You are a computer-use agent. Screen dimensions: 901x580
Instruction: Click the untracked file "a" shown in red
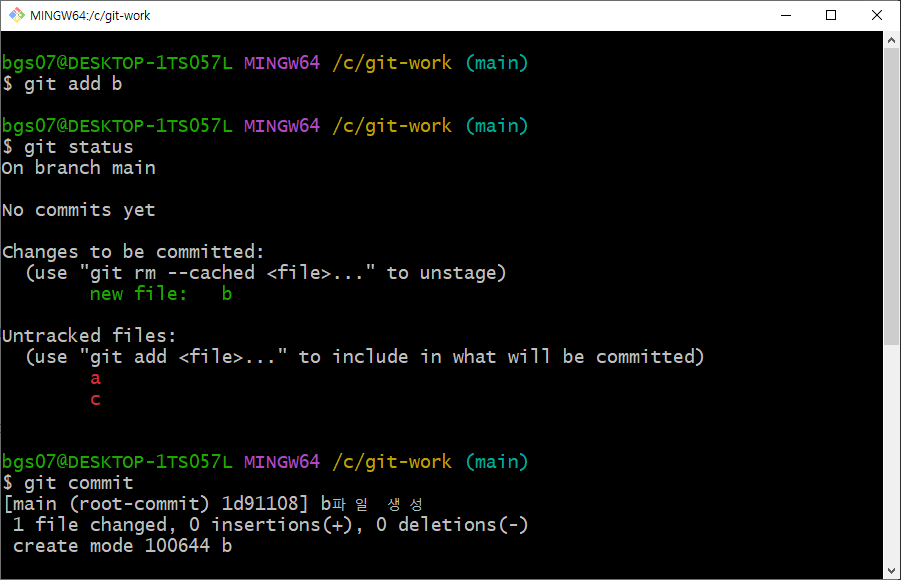click(x=95, y=377)
